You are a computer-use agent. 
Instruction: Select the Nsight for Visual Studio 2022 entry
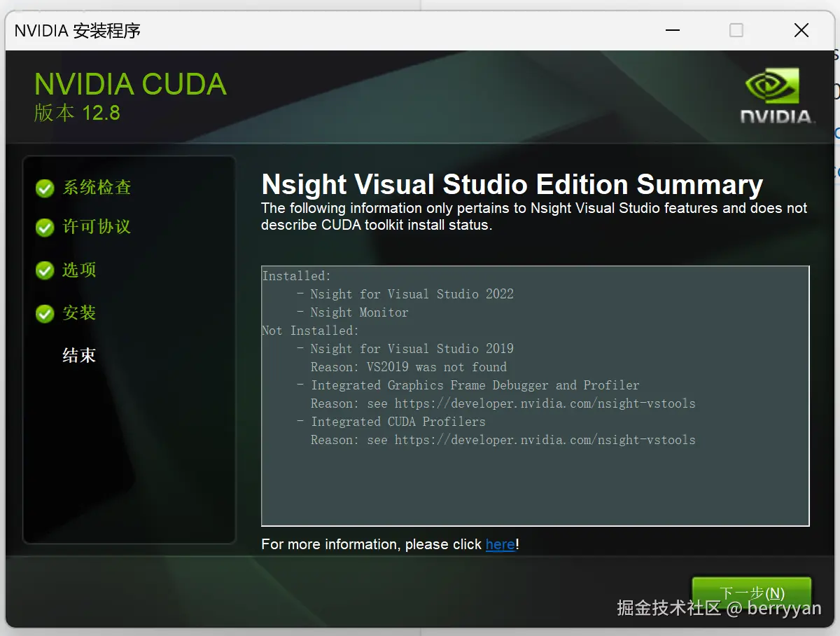[x=412, y=294]
